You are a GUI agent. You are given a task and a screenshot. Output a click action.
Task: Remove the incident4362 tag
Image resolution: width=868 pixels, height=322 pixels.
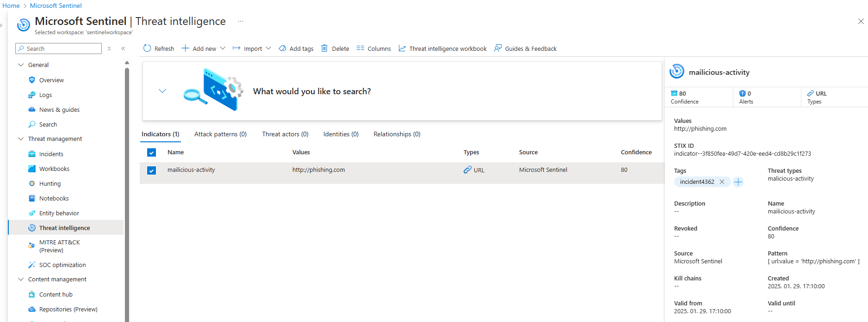click(x=722, y=182)
